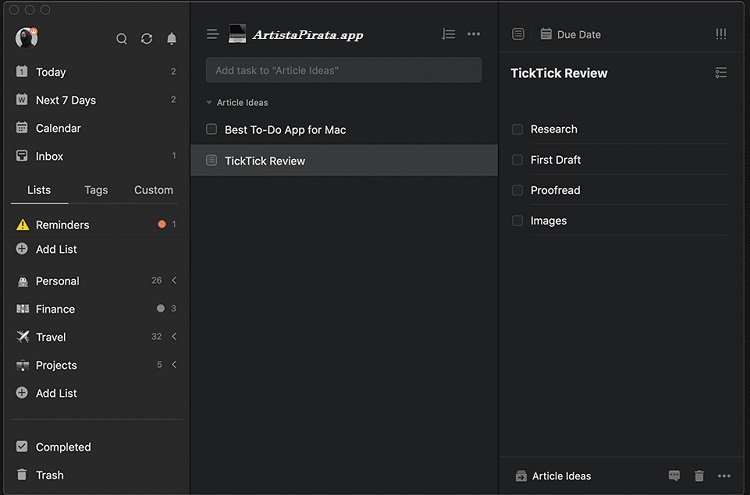
Task: Expand the Personal folder chevron
Action: click(x=174, y=281)
